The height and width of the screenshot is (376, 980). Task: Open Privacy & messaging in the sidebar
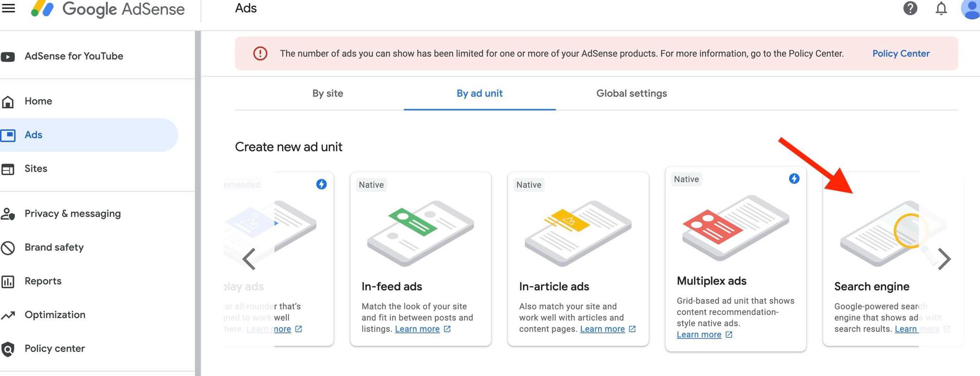pos(72,214)
